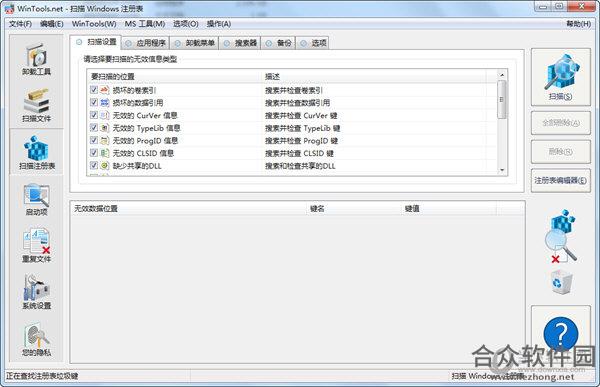The width and height of the screenshot is (600, 387).
Task: Click the icon beside 无效的 CurVer 信息
Action: click(105, 115)
